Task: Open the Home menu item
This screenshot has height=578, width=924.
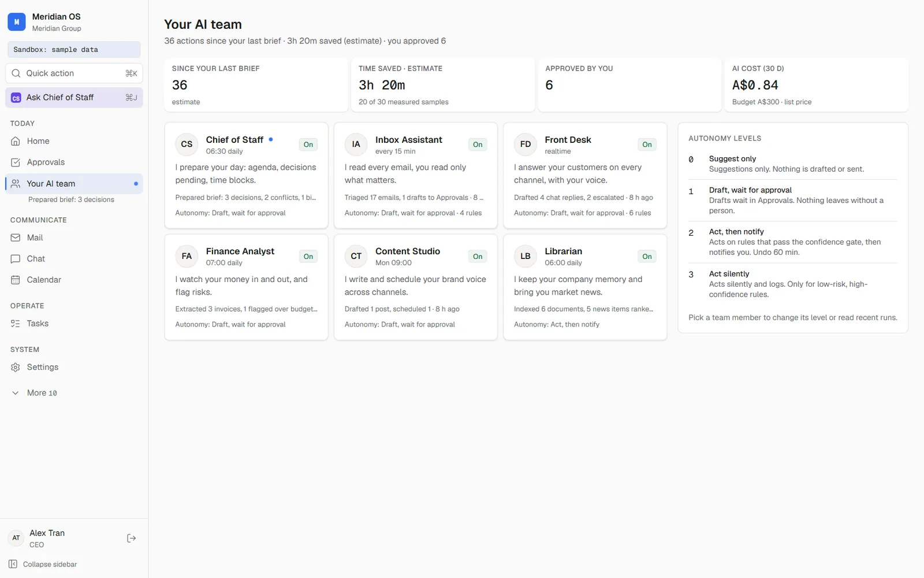Action: [74, 141]
